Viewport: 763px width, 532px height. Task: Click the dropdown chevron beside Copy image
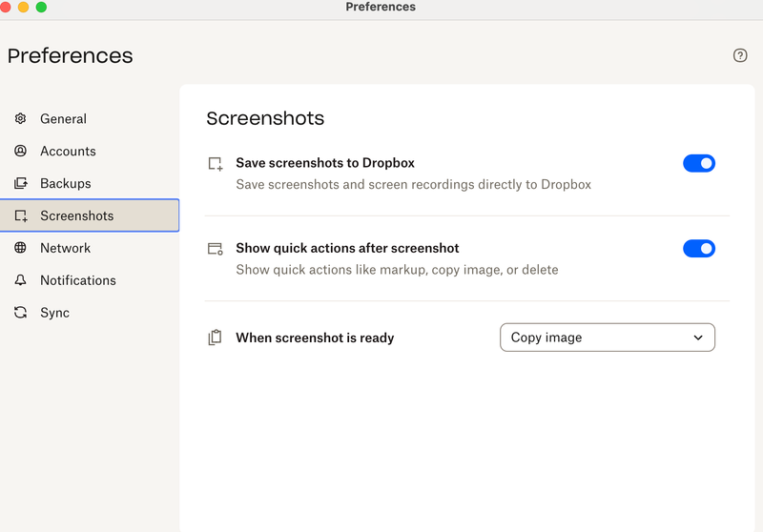pos(698,338)
